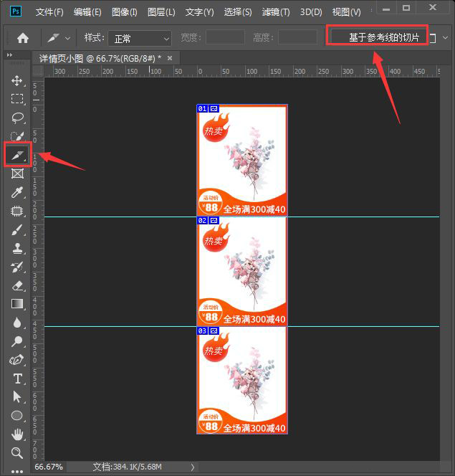
Task: Select the Hand tool
Action: pos(17,434)
